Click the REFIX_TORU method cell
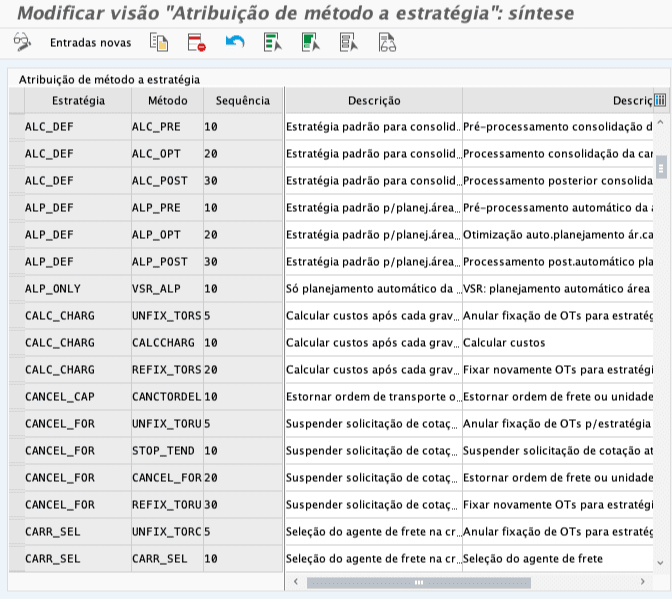Viewport: 672px width, 599px height. pyautogui.click(x=168, y=505)
